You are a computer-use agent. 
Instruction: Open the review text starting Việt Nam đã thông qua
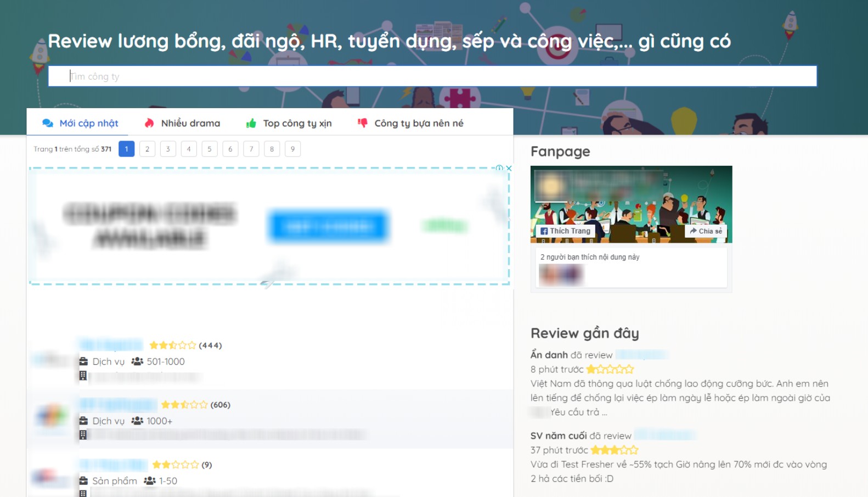680,398
